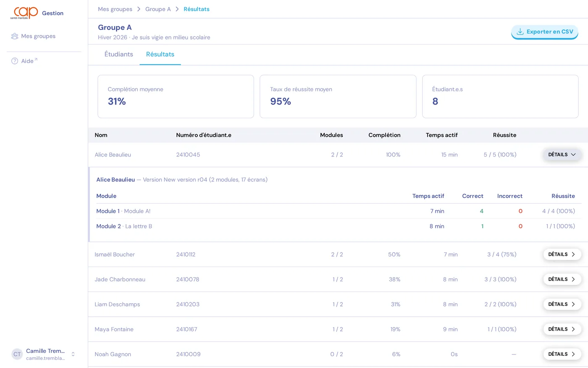This screenshot has height=368, width=588.
Task: Click the name Jade Charbonneau
Action: click(x=120, y=279)
